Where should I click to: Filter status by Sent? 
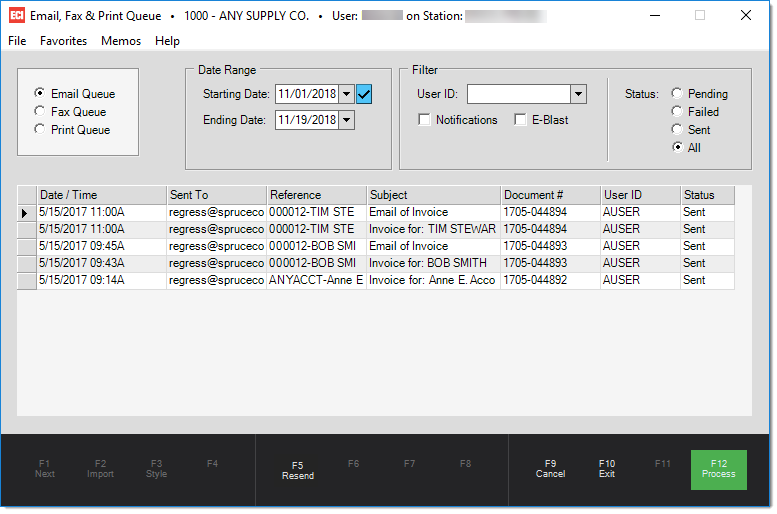tap(677, 129)
